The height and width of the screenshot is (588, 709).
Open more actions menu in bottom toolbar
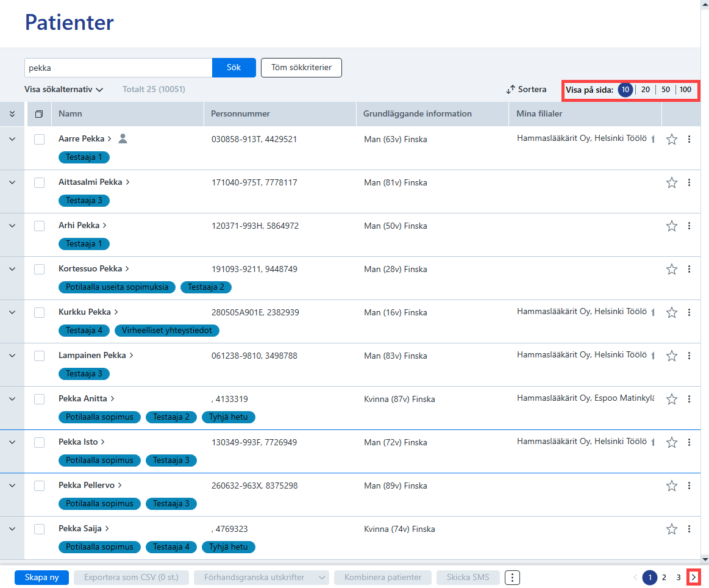coord(512,578)
